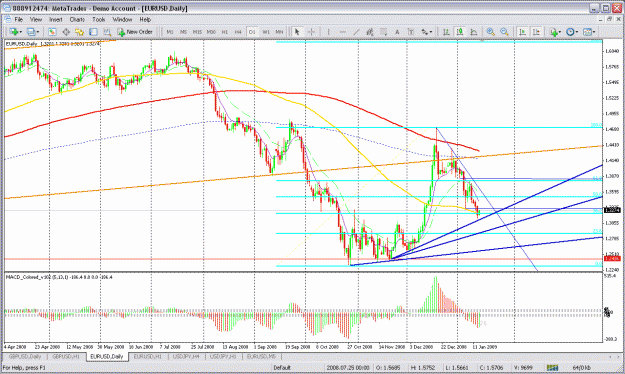Open the Window menu
This screenshot has height=374, width=625.
(x=122, y=19)
